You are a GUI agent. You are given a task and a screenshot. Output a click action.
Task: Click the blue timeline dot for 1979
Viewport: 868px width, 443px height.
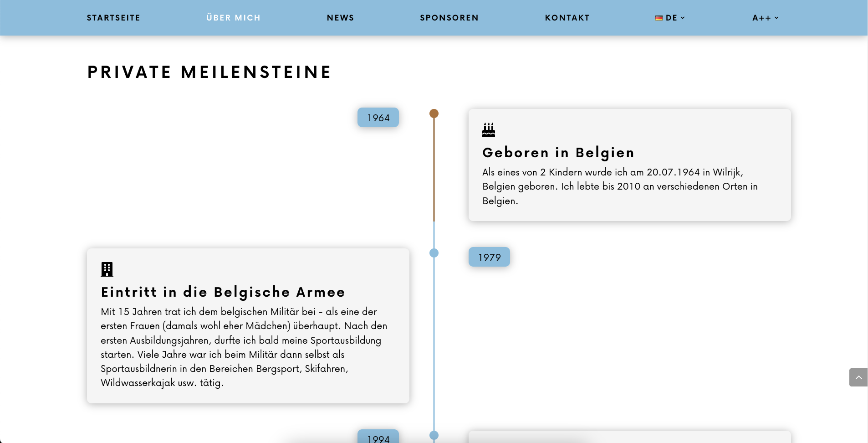[x=434, y=253]
